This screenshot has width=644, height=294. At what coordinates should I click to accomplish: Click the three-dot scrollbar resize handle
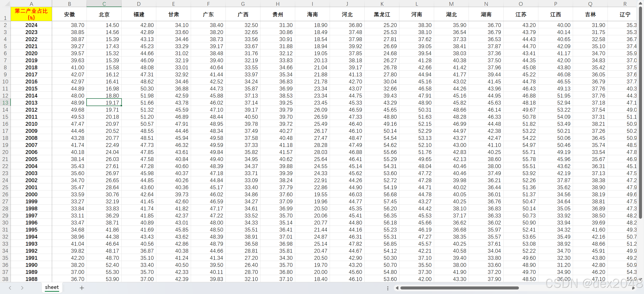tap(388, 288)
